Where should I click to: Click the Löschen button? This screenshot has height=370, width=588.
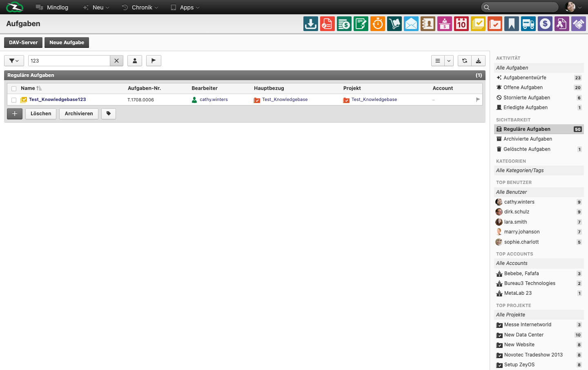click(41, 114)
